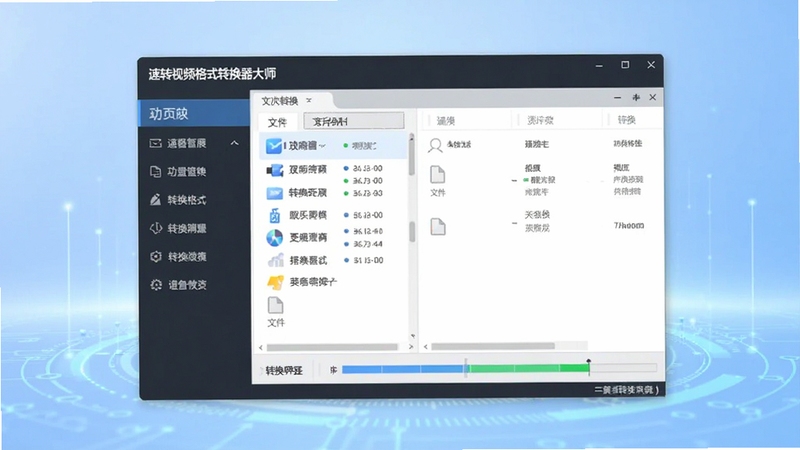The height and width of the screenshot is (450, 800).
Task: Select the inner document tab title
Action: 280,101
